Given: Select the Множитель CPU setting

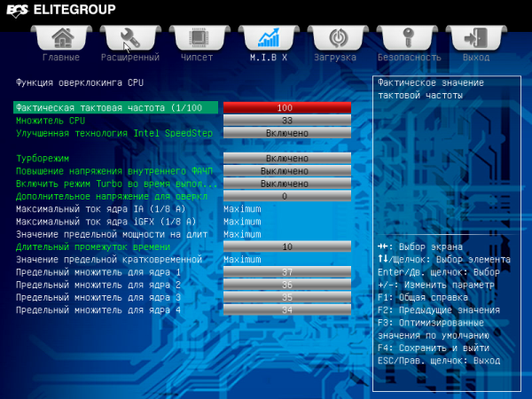Looking at the screenshot, I should tap(51, 121).
